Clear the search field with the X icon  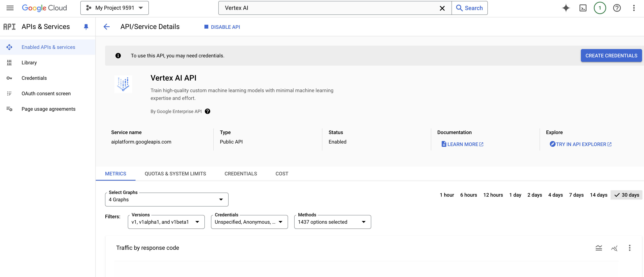coord(442,8)
